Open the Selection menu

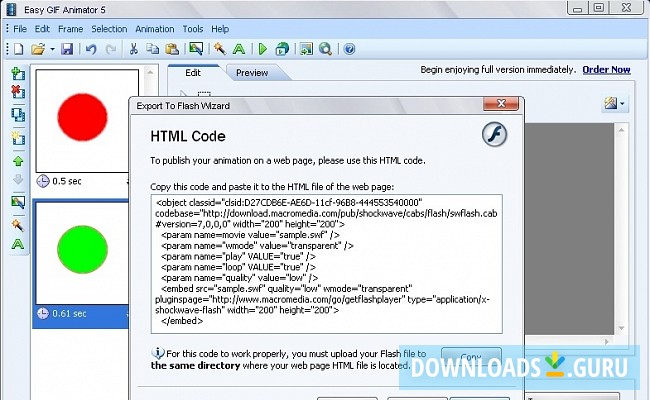pyautogui.click(x=109, y=29)
